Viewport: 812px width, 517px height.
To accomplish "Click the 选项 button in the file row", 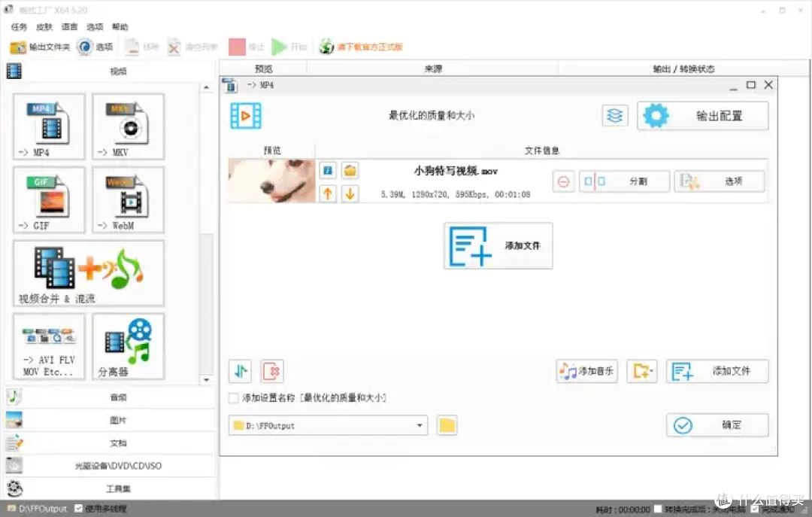I will point(720,181).
